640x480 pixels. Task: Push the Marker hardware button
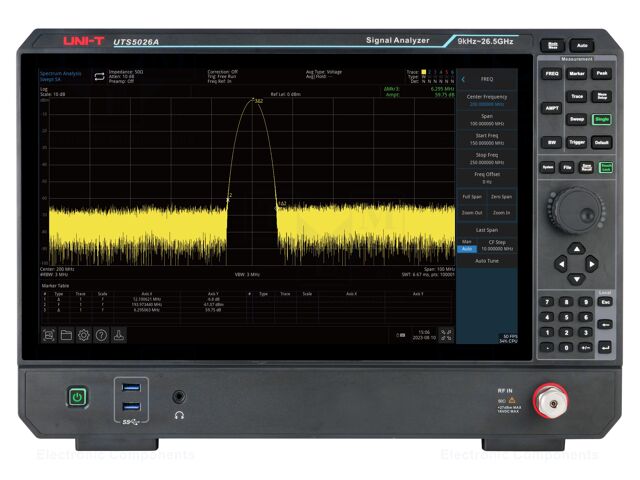click(x=577, y=73)
